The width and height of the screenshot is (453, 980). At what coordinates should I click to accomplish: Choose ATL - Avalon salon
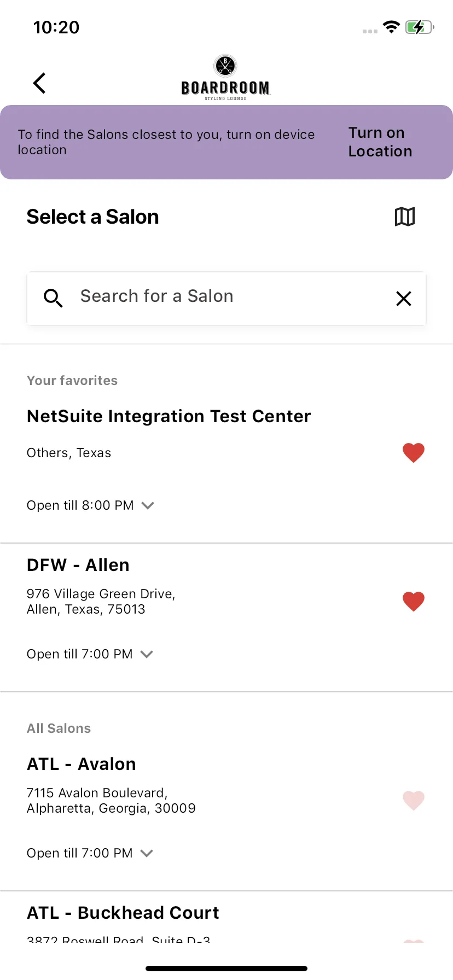point(82,764)
